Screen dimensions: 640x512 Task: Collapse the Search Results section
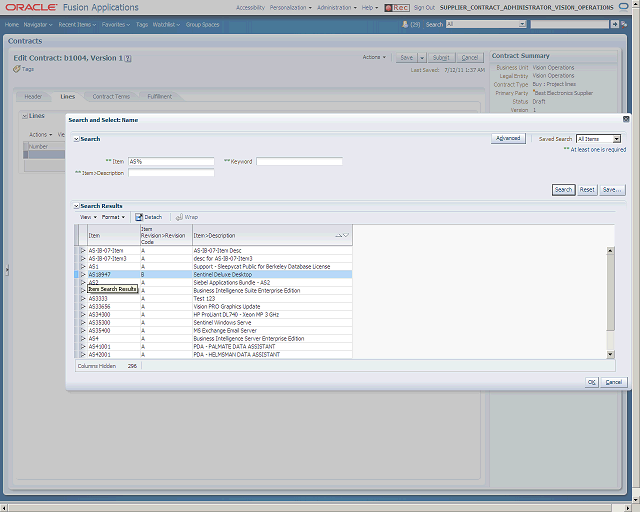tap(76, 206)
